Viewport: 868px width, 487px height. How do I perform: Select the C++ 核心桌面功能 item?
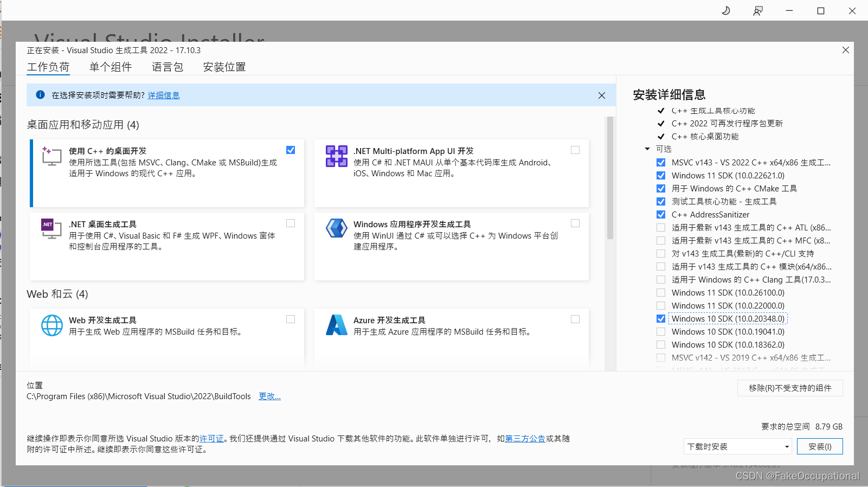click(705, 137)
